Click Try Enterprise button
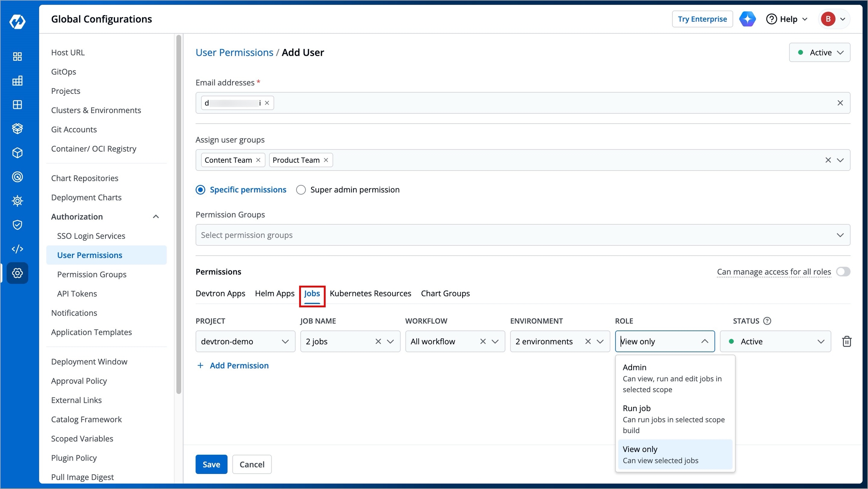The image size is (868, 489). coord(702,19)
